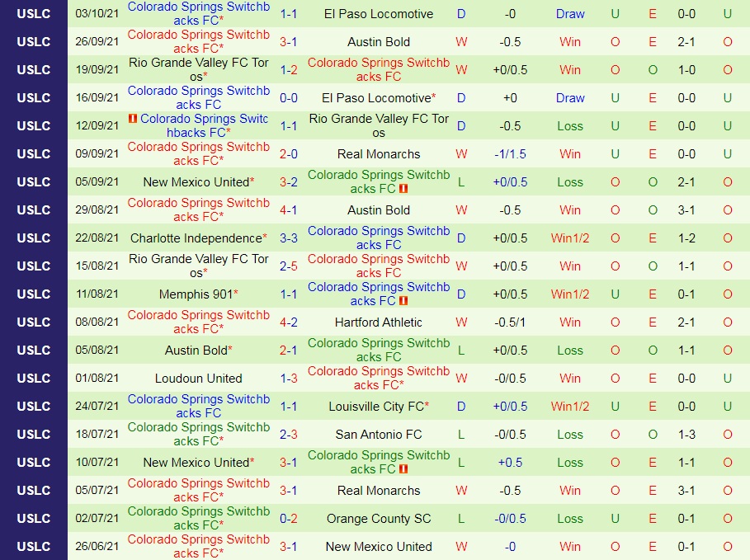Image resolution: width=750 pixels, height=560 pixels.
Task: Click the 0-2 score of 02/07/21 match
Action: point(289,519)
